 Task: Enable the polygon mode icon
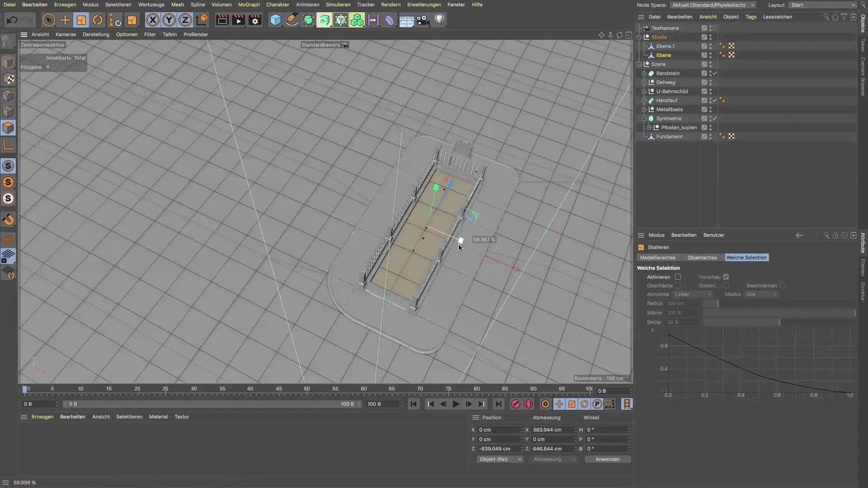8,128
